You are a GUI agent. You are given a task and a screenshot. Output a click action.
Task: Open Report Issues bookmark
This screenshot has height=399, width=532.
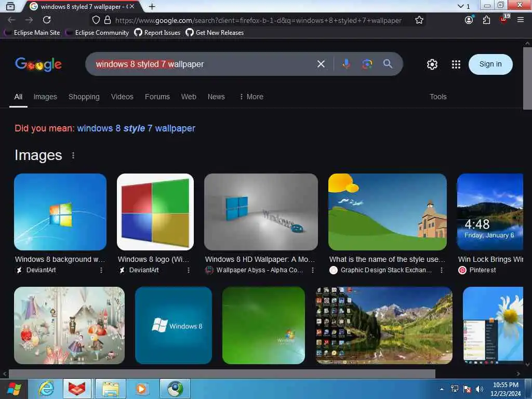(157, 33)
